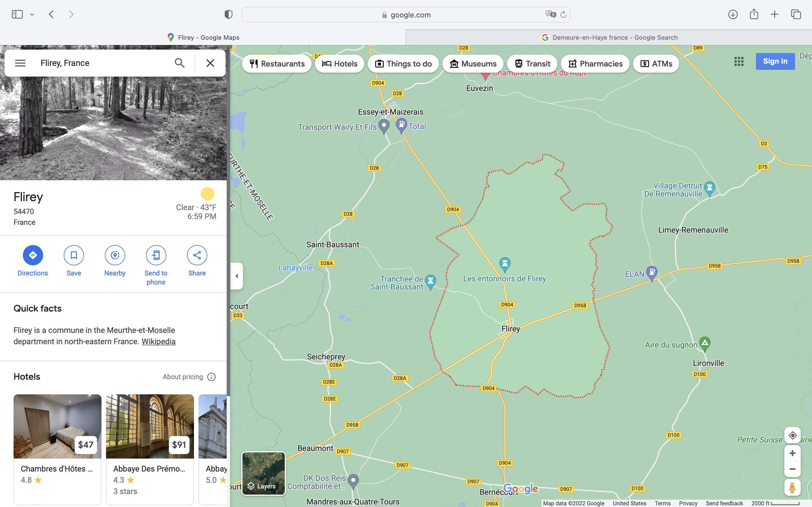Click the Nearby search icon
The image size is (812, 507).
click(x=115, y=255)
